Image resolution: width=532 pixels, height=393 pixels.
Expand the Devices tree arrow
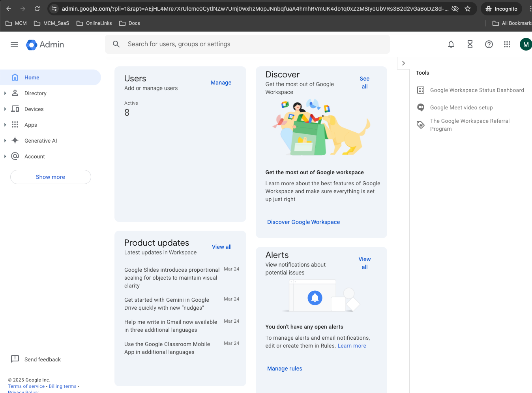click(x=5, y=109)
